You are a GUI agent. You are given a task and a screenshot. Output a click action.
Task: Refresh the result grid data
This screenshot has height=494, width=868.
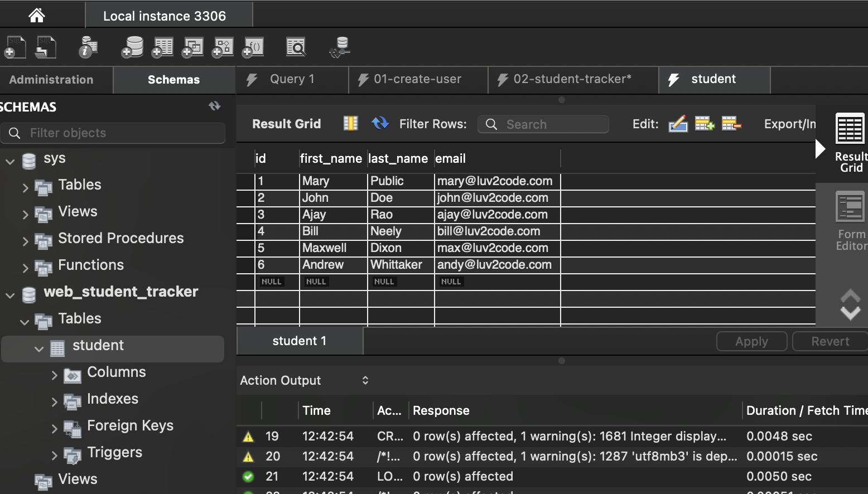point(380,123)
